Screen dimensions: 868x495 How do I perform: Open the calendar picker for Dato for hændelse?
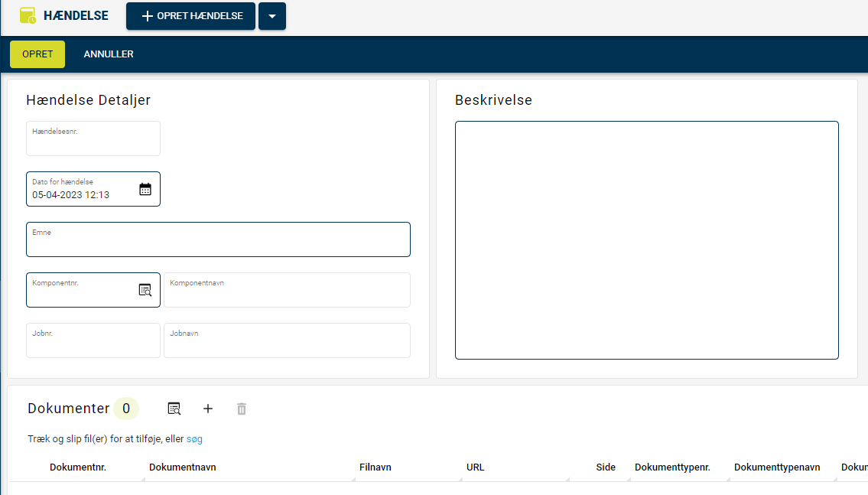[x=145, y=190]
